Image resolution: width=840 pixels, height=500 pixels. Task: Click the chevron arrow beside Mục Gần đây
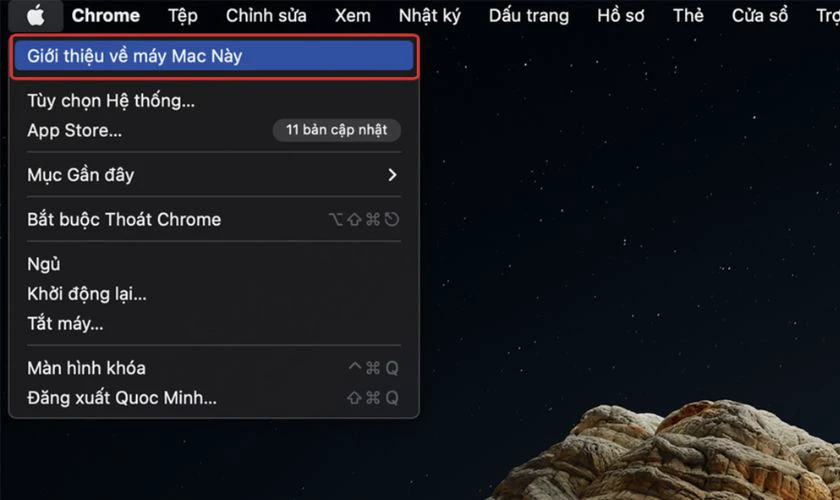click(392, 175)
